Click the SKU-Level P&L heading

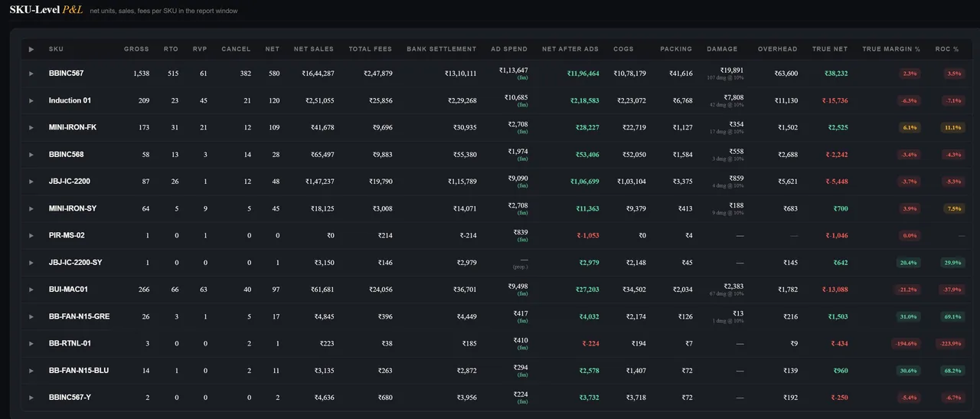[x=46, y=10]
